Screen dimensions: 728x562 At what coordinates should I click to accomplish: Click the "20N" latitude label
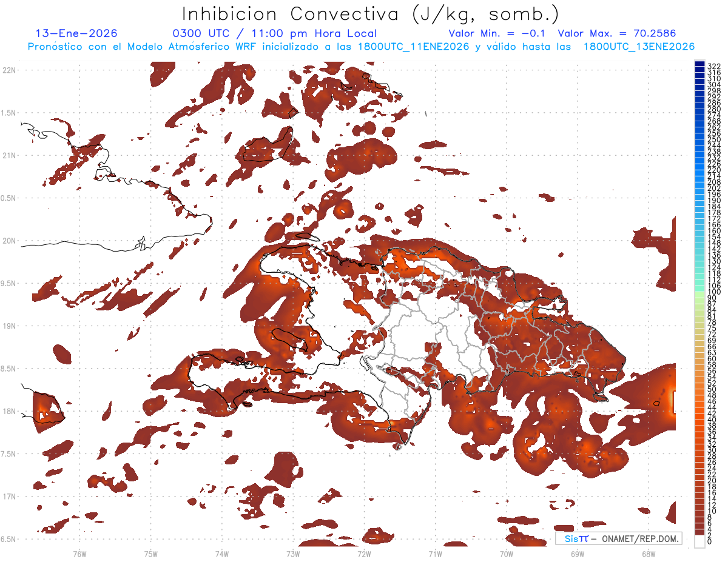coord(8,241)
